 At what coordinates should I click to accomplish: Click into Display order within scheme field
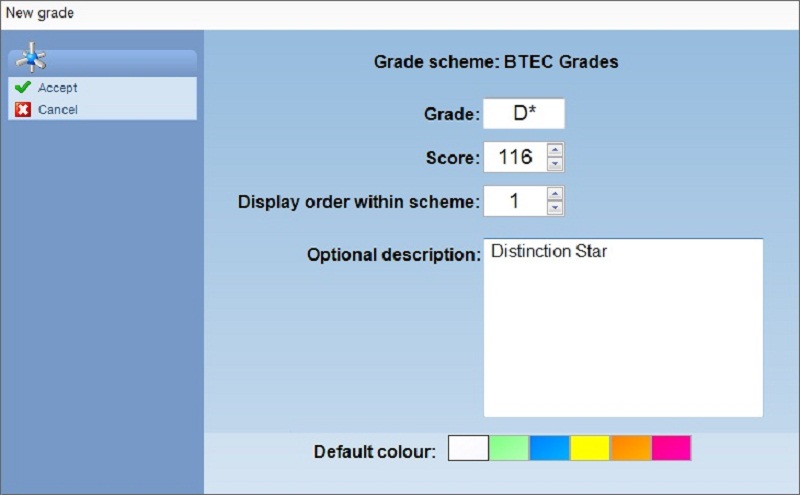click(515, 201)
